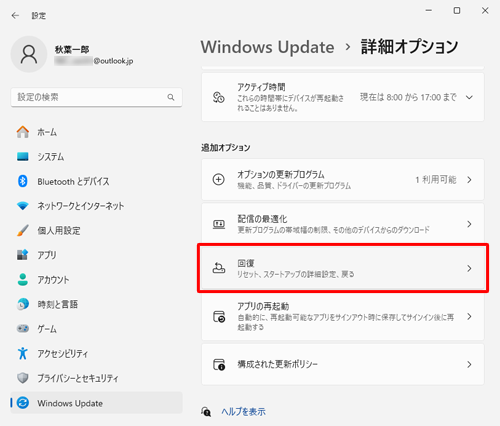Screen dimensions: 500x426
Task: Open アプリ label in sidebar
Action: (x=47, y=255)
